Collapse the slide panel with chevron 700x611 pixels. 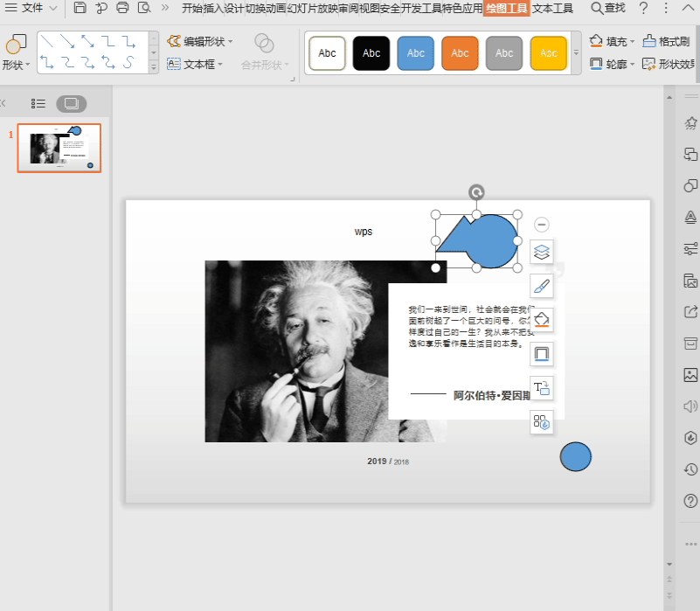pyautogui.click(x=3, y=104)
